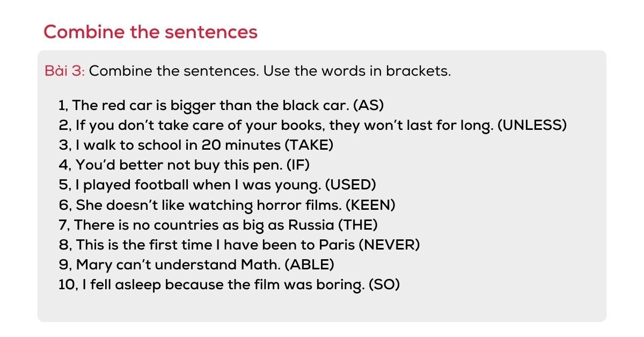This screenshot has height=337, width=644.
Task: Click the bracketed word (USED)
Action: click(x=350, y=185)
